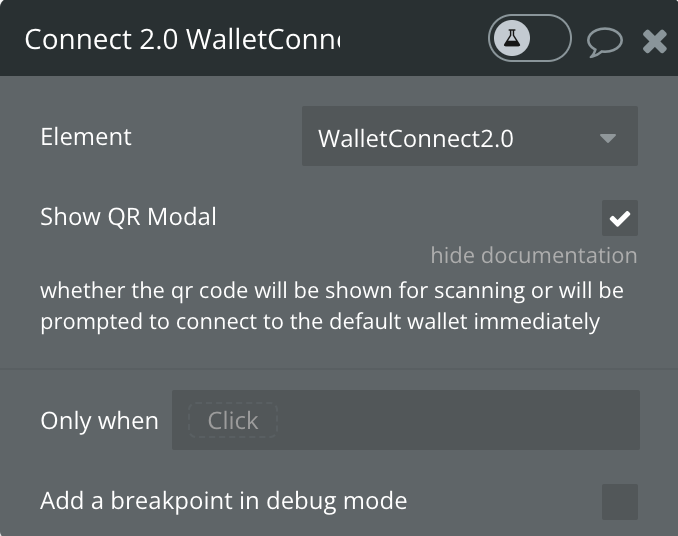Viewport: 678px width, 536px height.
Task: Click the Connect 2.0 WalletConn title text
Action: (182, 39)
